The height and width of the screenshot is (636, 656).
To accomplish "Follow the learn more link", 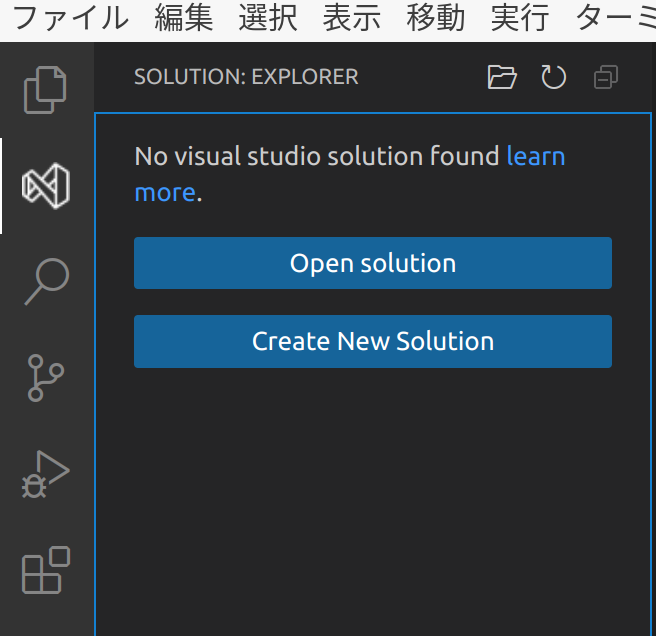I will 536,156.
